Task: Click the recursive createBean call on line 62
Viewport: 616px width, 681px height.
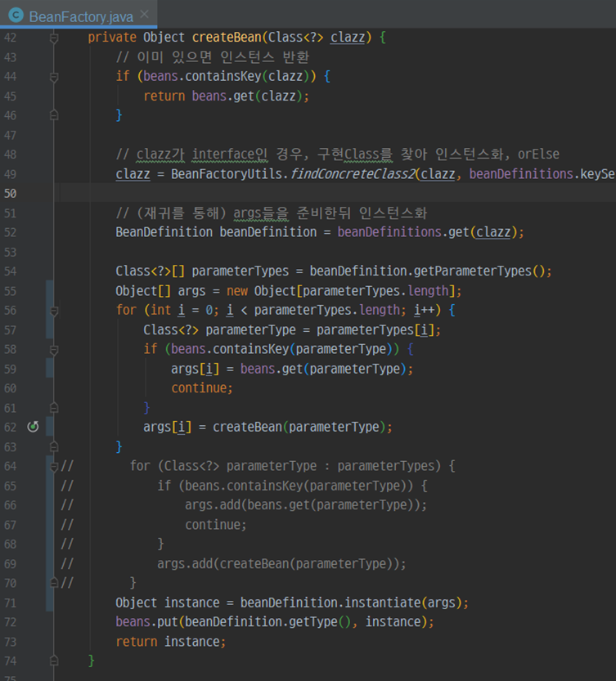Action: (247, 428)
